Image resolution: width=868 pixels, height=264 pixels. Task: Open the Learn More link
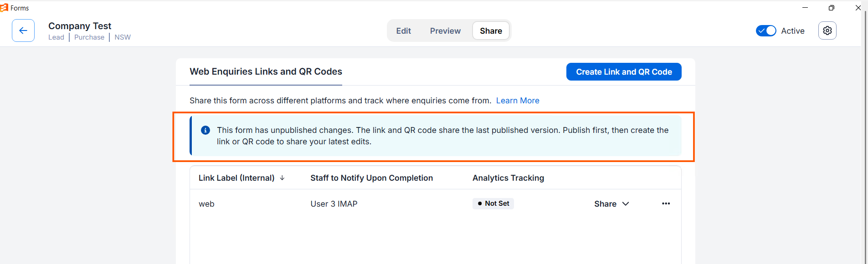(x=518, y=101)
